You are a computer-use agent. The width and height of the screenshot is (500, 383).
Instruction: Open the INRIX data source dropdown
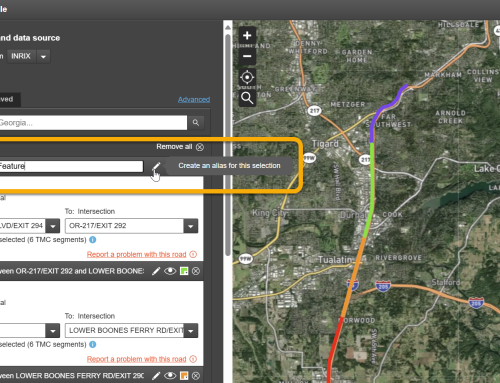pos(43,56)
